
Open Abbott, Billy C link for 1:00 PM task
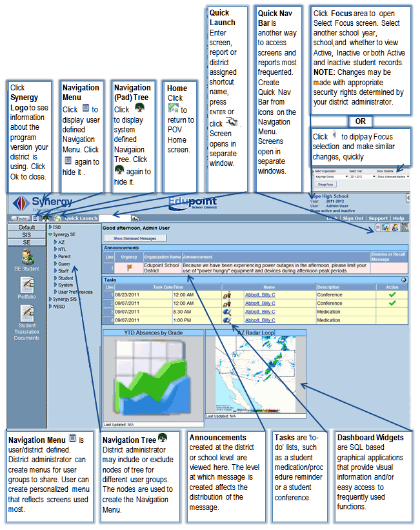click(x=260, y=320)
